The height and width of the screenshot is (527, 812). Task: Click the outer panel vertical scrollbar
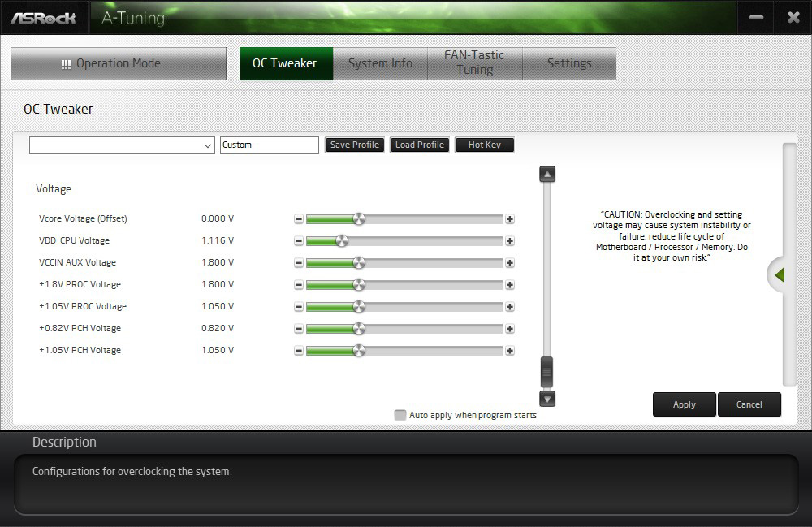coord(789,264)
